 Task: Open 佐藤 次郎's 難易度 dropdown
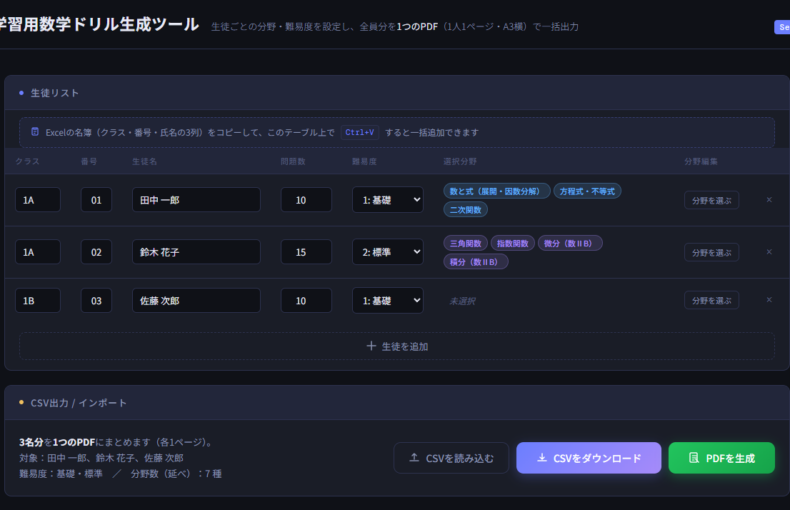click(387, 300)
